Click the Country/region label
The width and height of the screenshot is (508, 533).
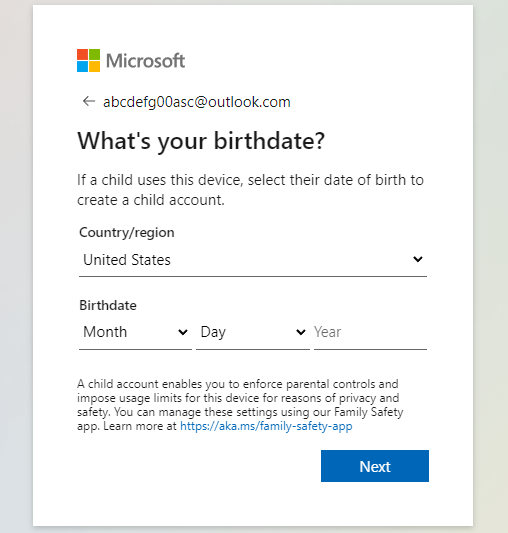coord(127,233)
